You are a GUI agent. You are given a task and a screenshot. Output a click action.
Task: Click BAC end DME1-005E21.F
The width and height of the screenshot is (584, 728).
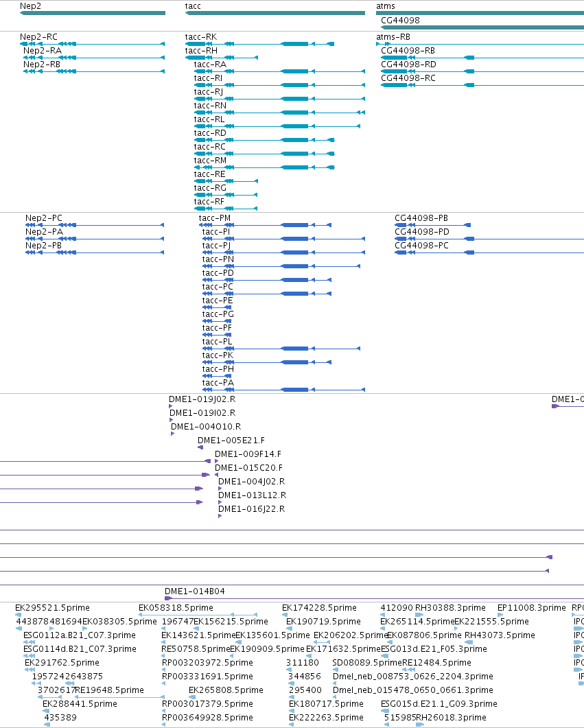tap(231, 440)
